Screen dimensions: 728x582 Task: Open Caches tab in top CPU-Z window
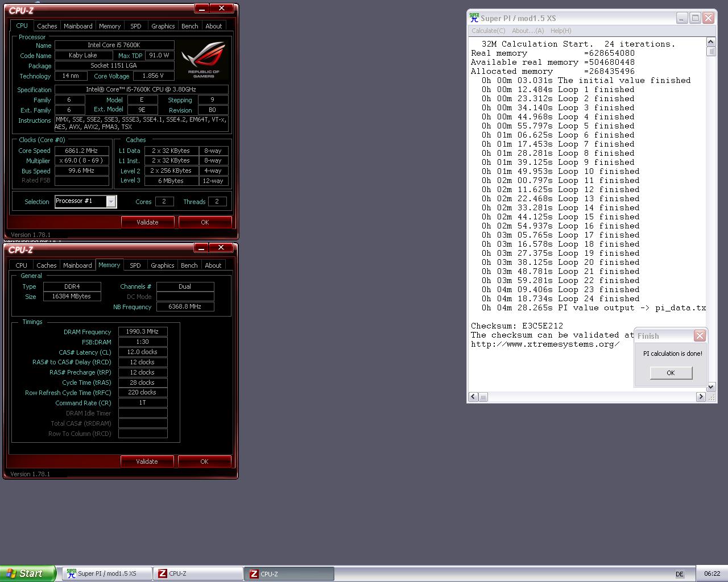pos(47,26)
